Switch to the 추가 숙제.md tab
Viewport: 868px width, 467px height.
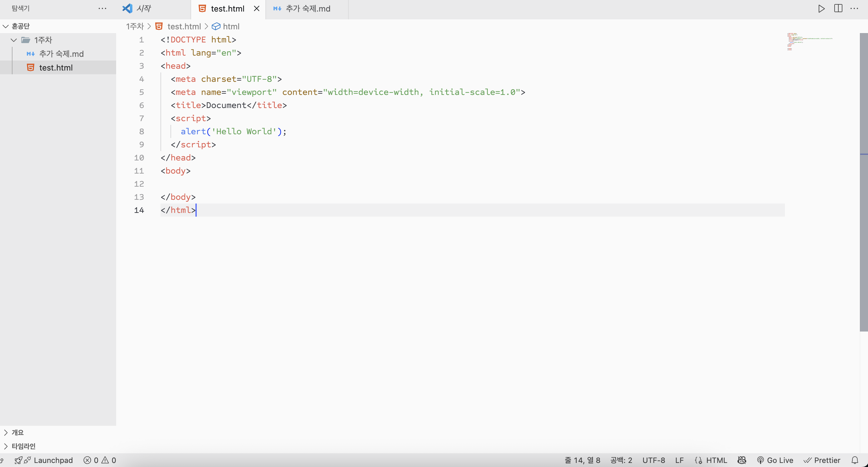pos(307,9)
